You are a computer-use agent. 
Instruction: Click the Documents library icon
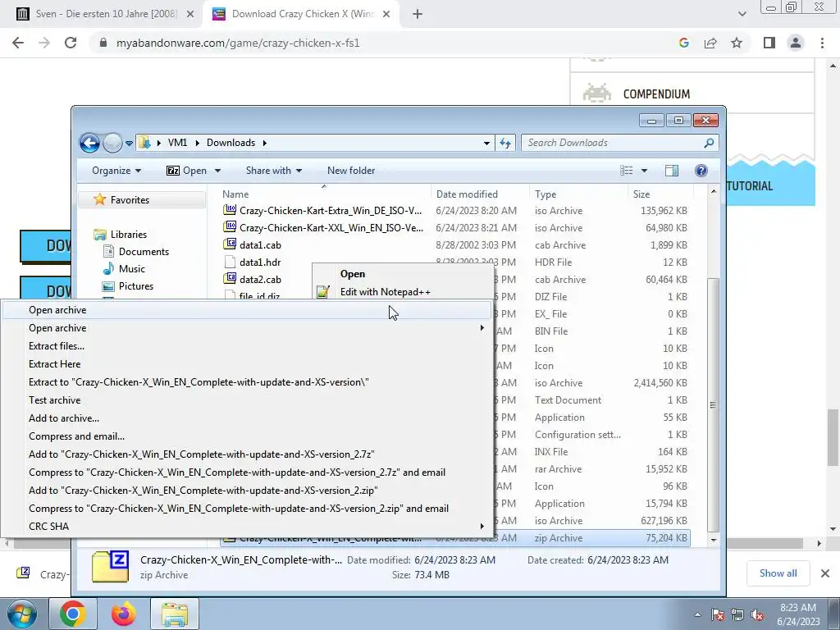pos(108,251)
